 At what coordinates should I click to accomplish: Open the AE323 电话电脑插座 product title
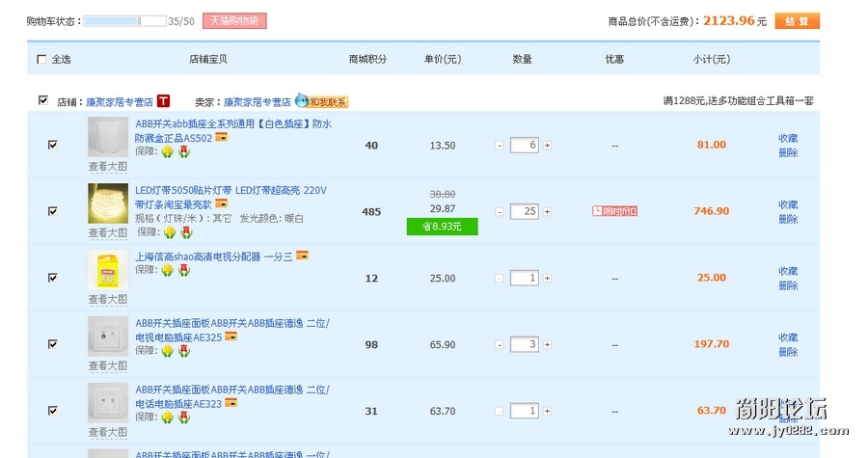pyautogui.click(x=232, y=396)
